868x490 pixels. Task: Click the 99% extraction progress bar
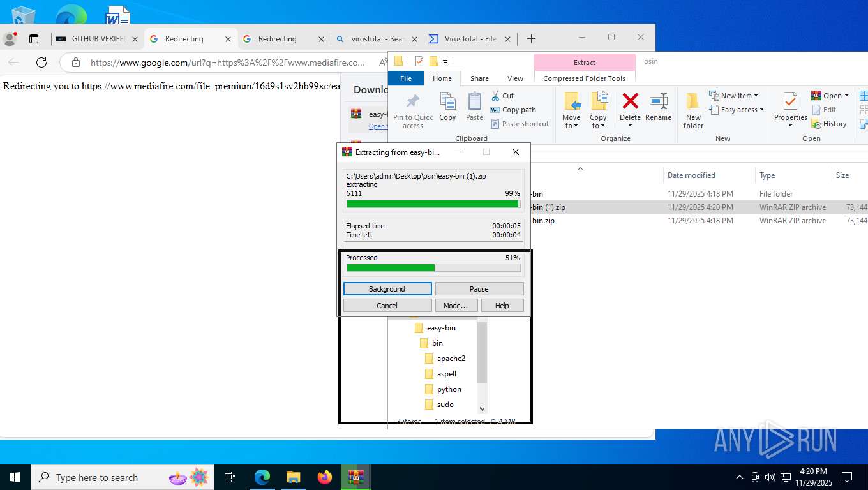pos(433,204)
